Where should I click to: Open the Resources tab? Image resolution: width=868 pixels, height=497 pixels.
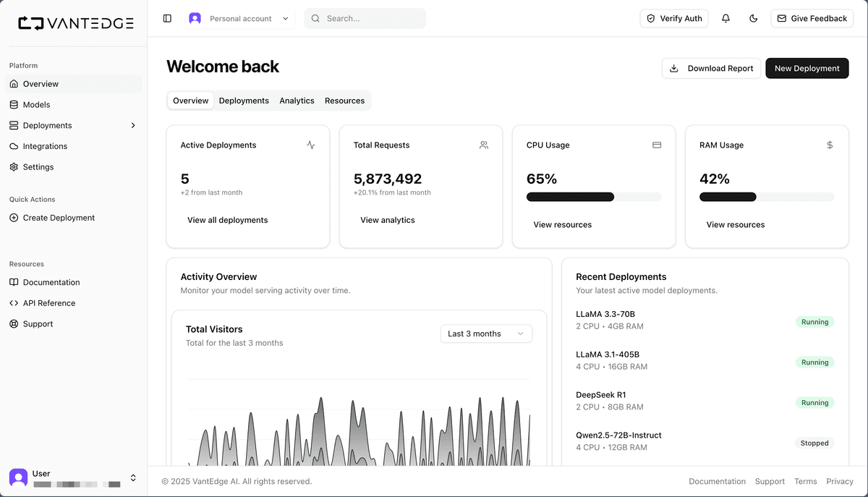(345, 101)
